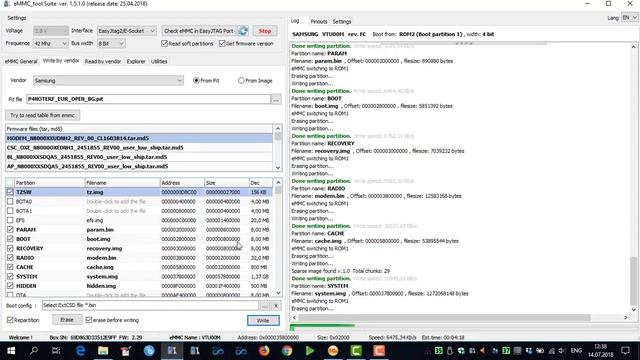Open taskbar Search
The height and width of the screenshot is (360, 640).
coord(34,351)
